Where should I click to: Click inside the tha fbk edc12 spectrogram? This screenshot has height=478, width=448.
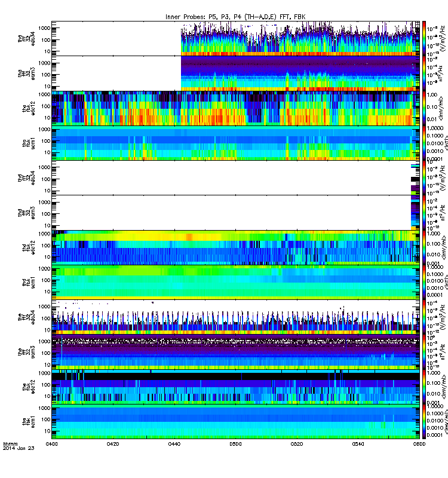point(235,108)
